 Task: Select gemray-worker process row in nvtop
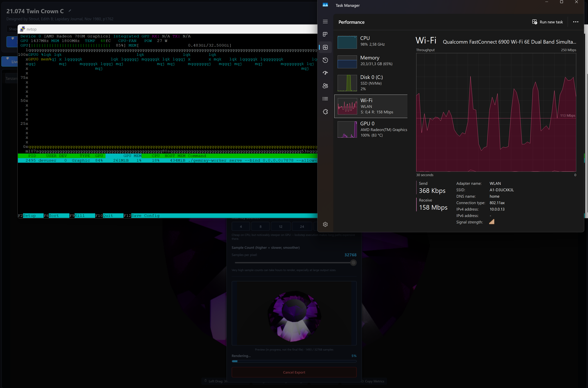pos(168,161)
